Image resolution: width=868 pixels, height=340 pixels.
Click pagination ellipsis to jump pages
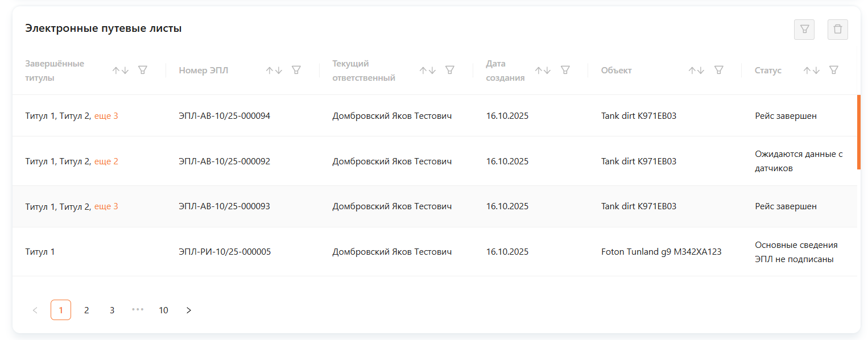pyautogui.click(x=138, y=310)
